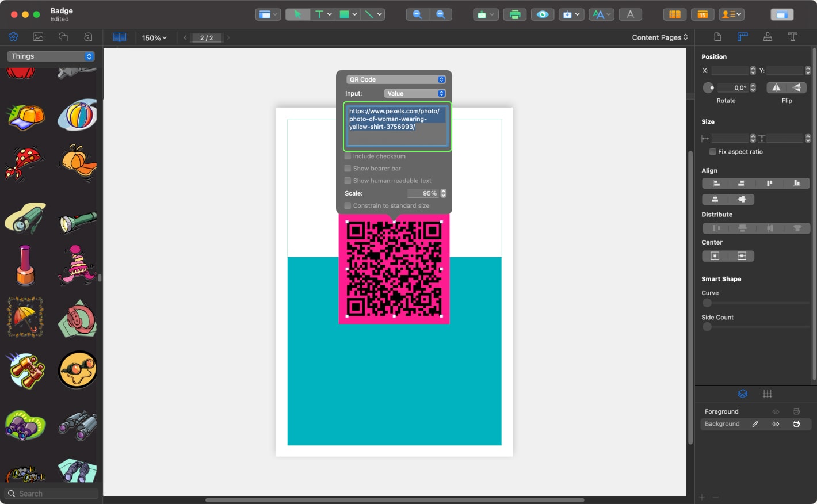817x504 pixels.
Task: Click the orange calendar icon
Action: [x=703, y=14]
